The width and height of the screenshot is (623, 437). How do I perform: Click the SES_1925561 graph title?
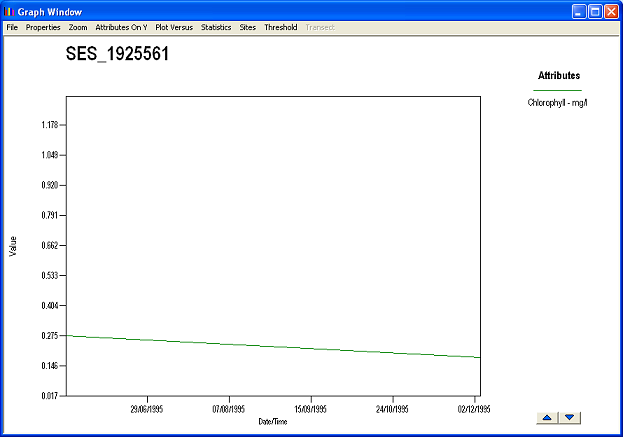pos(117,54)
